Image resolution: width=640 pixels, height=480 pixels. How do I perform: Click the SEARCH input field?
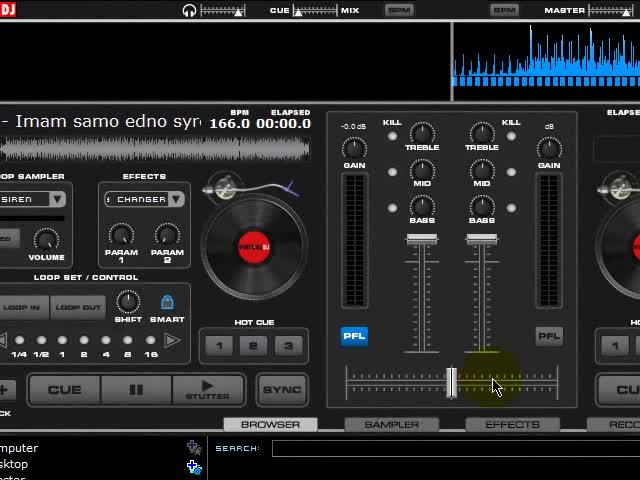tap(456, 448)
